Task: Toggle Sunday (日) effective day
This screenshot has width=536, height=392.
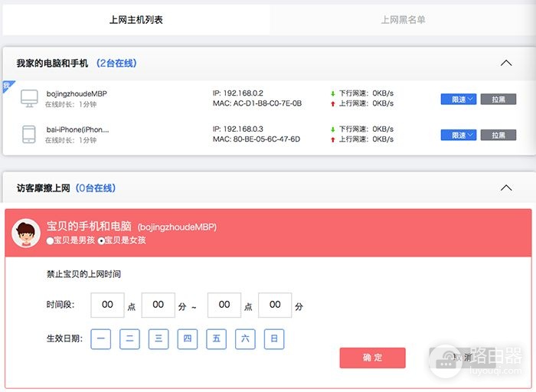Action: pos(274,338)
